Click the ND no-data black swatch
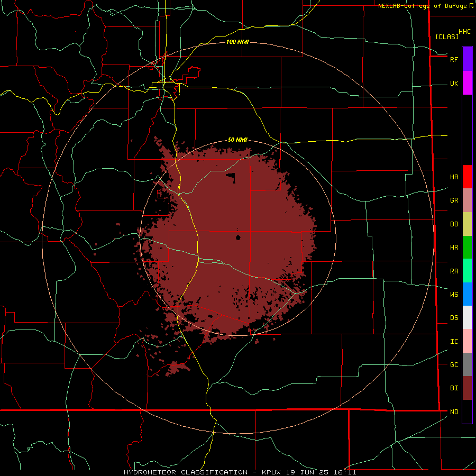This screenshot has width=476, height=476. coord(467,411)
